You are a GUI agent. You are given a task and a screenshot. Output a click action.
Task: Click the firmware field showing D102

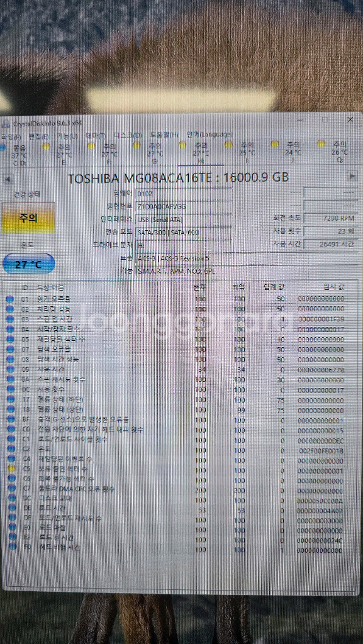184,193
